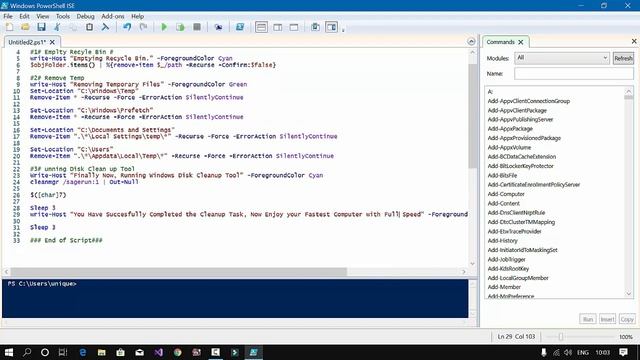Open Cortana circle icon on taskbar
This screenshot has height=360, width=640.
(45, 352)
